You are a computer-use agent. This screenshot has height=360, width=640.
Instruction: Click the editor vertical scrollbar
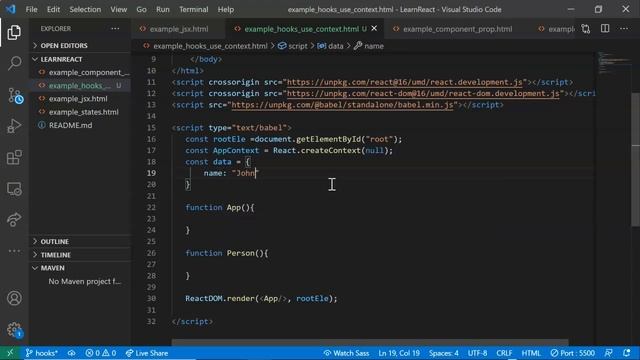[636, 159]
